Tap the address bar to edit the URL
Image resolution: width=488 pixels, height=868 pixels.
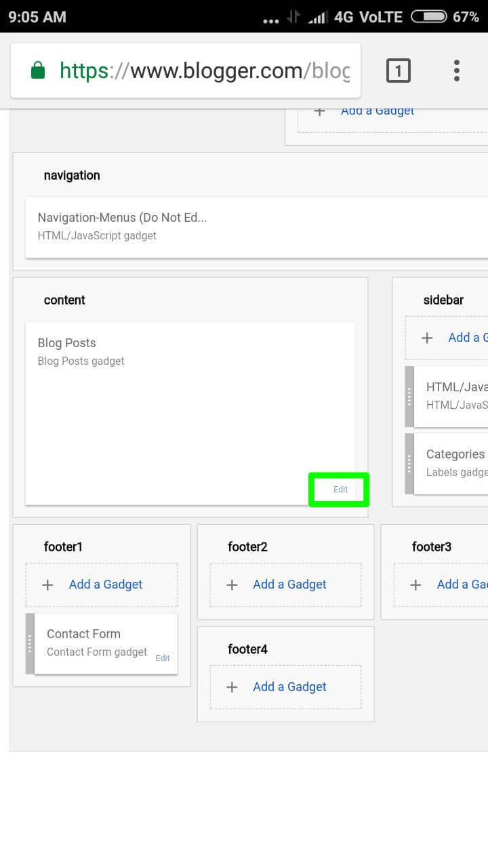(203, 70)
